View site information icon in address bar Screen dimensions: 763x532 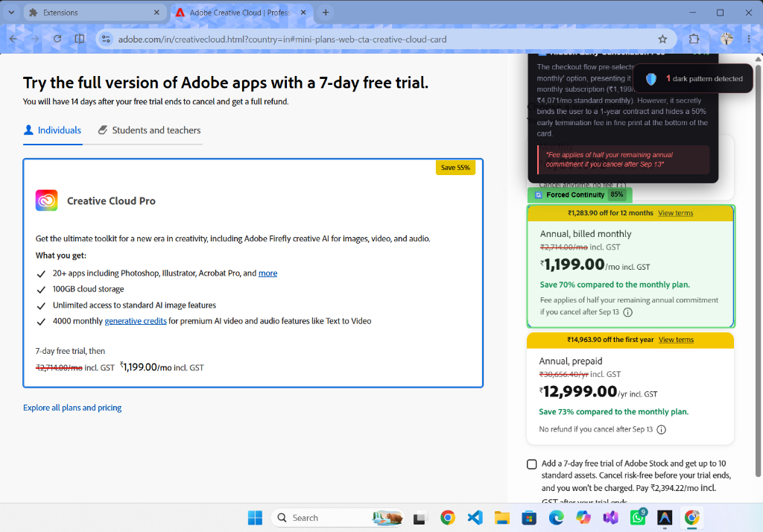(106, 39)
